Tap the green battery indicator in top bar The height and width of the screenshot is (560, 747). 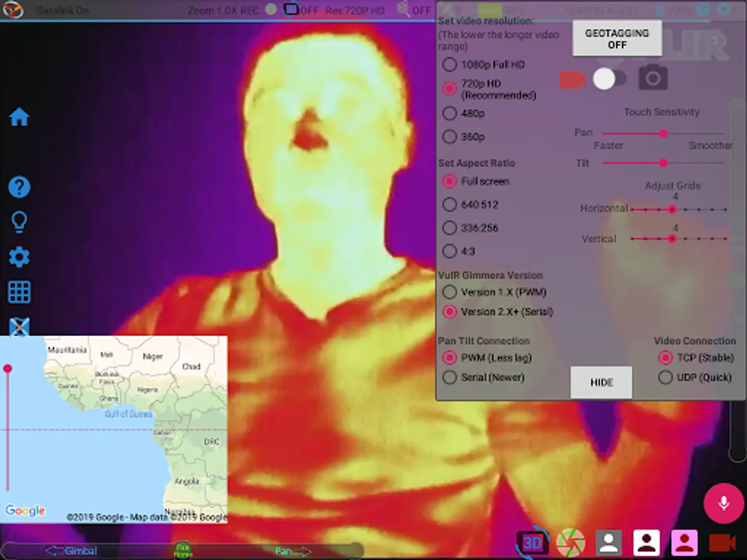pos(490,10)
